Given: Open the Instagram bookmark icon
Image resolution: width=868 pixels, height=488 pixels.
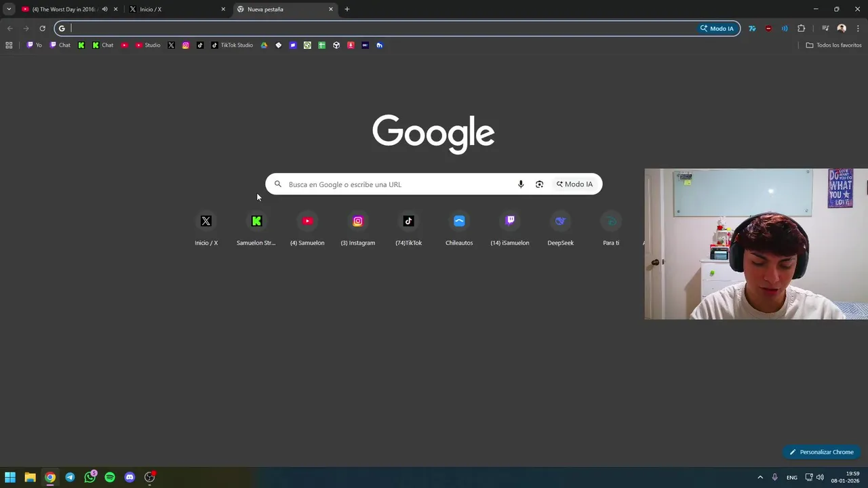Looking at the screenshot, I should [x=186, y=45].
